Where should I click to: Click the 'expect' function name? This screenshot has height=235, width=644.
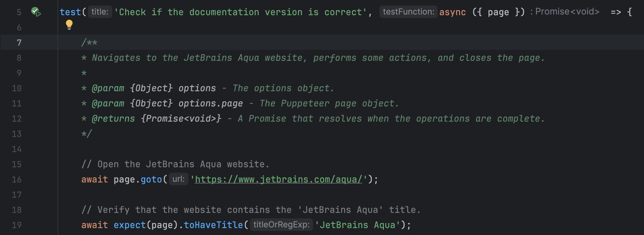tap(129, 225)
